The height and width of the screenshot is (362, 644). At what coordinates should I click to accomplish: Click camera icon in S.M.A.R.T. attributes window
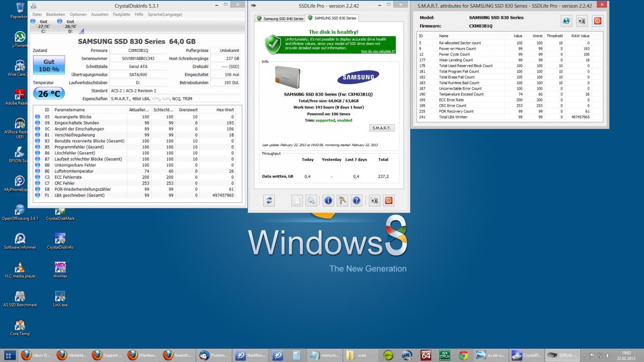click(582, 21)
